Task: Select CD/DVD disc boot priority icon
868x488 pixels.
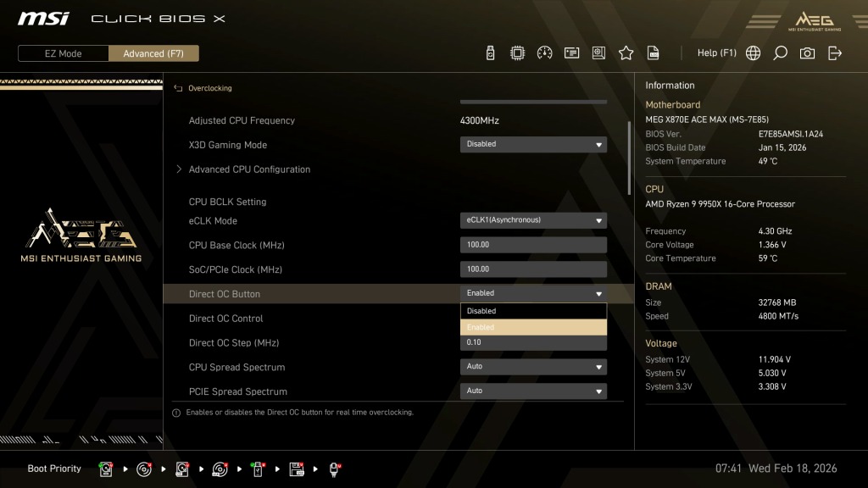Action: pos(144,469)
